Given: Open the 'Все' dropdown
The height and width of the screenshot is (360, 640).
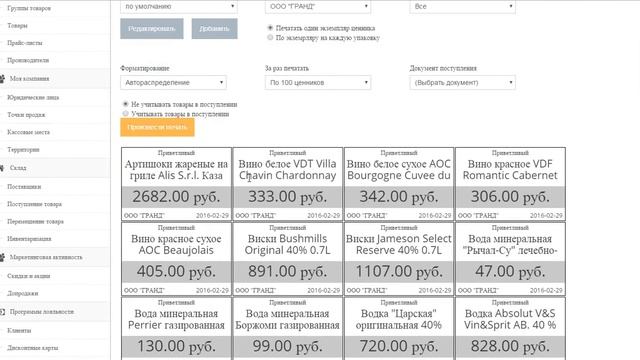Looking at the screenshot, I should [x=462, y=7].
